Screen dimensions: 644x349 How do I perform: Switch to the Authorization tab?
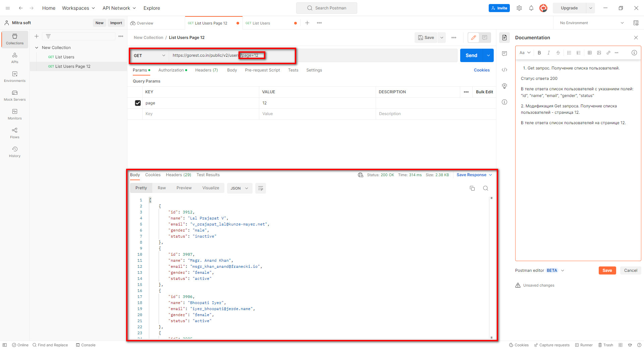tap(173, 70)
